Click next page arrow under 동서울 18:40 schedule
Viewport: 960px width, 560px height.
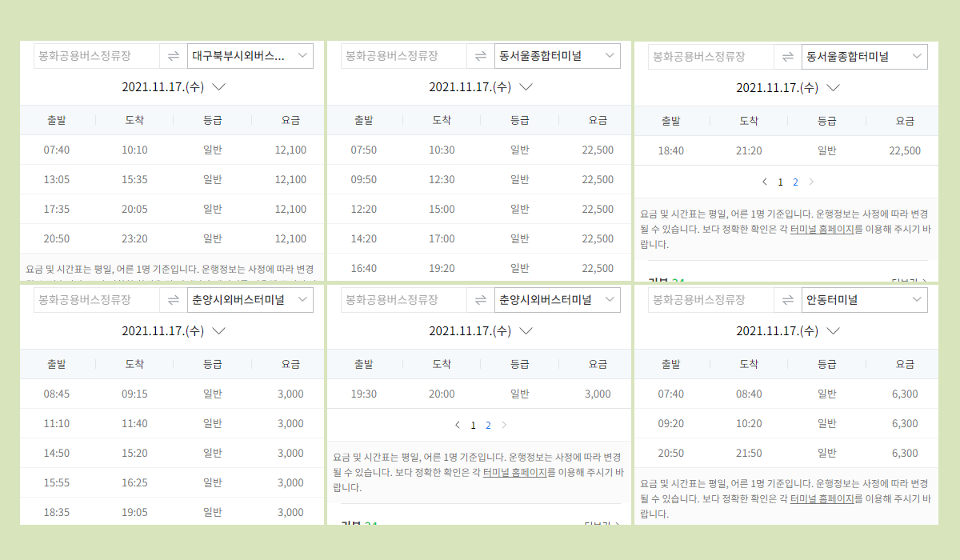pyautogui.click(x=810, y=182)
